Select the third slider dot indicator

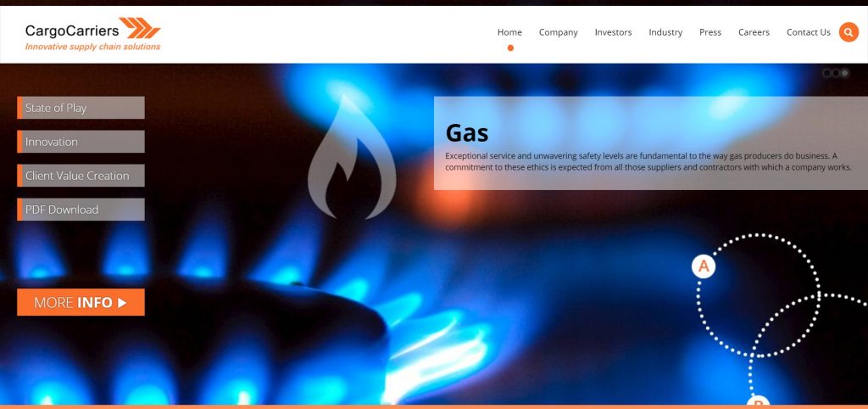click(844, 73)
